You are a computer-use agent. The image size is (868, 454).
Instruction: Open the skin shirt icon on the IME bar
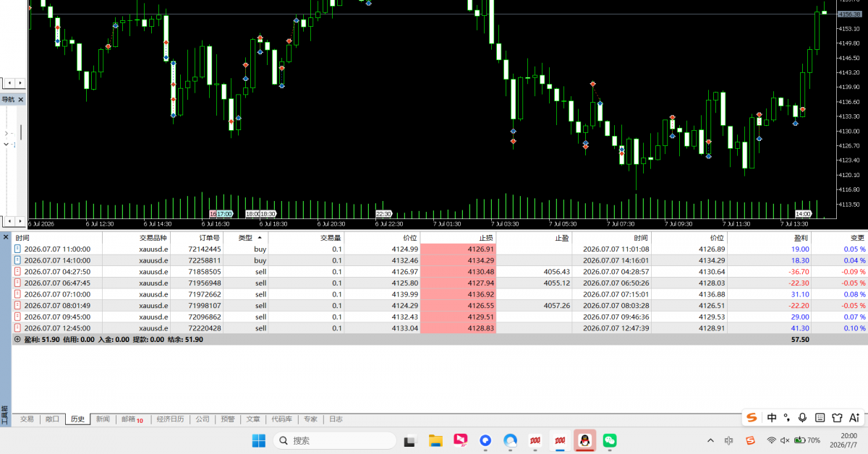click(x=837, y=417)
